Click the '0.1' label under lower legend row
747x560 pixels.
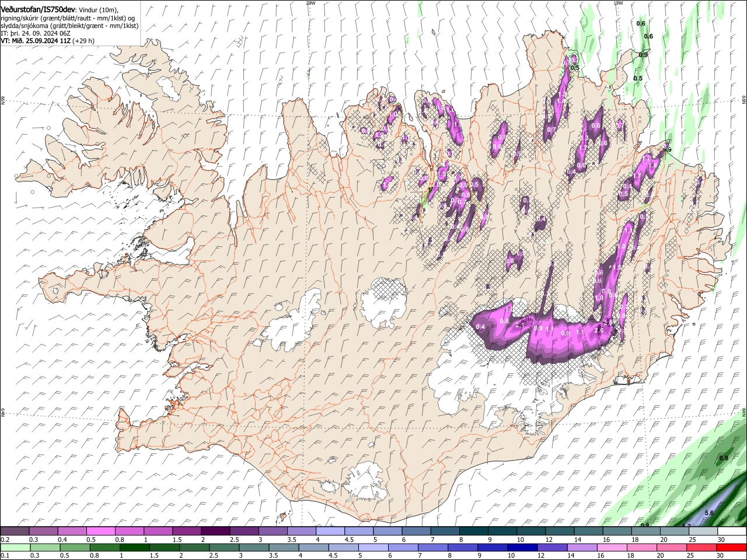pyautogui.click(x=4, y=556)
